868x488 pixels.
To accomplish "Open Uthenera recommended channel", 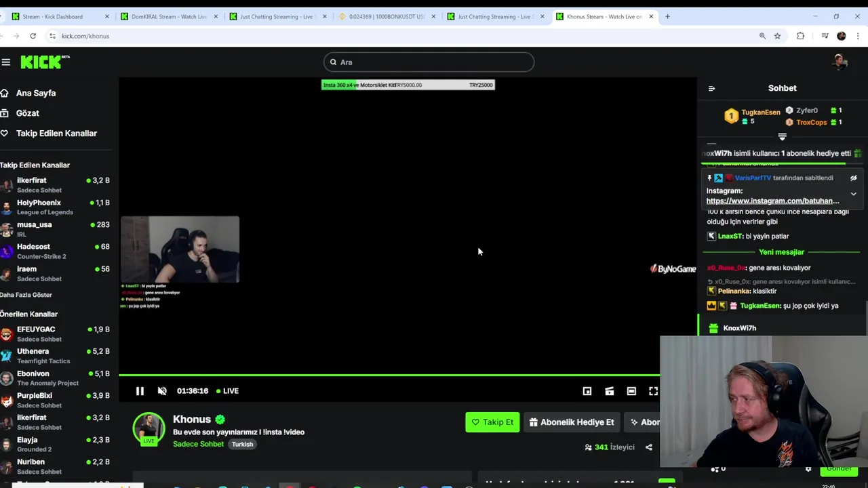I will [x=56, y=356].
